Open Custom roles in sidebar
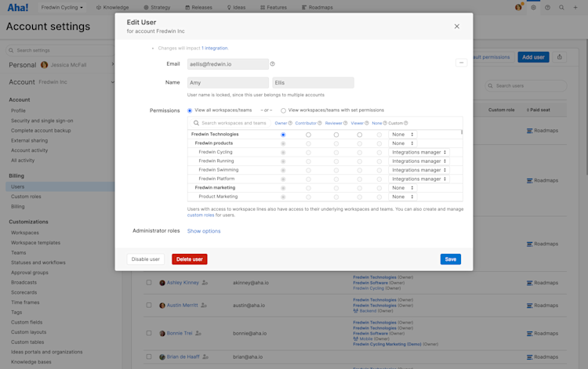 click(x=26, y=197)
